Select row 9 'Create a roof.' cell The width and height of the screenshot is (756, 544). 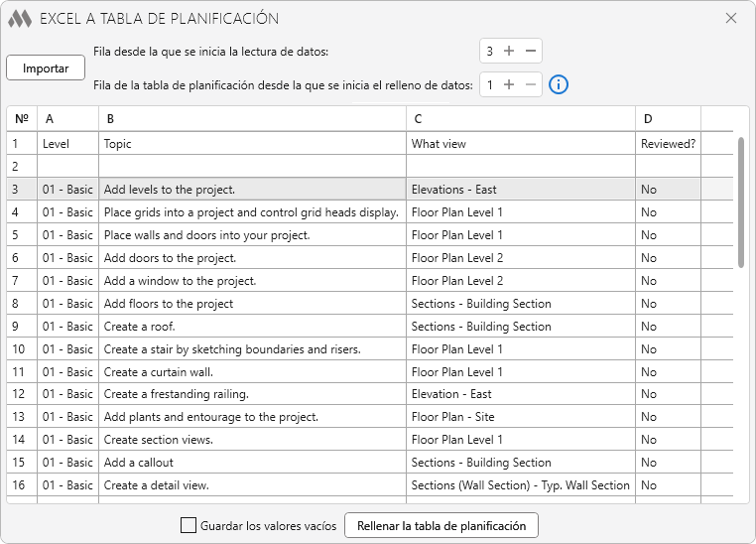pos(252,327)
